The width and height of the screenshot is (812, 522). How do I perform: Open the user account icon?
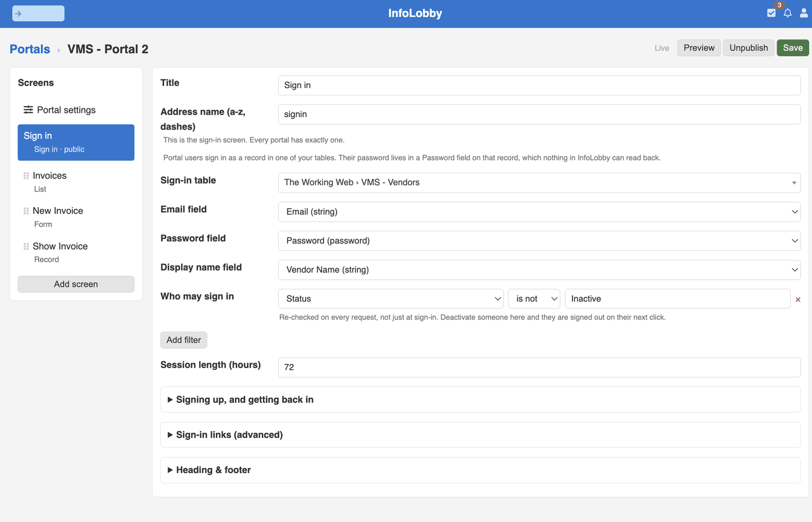pos(804,13)
